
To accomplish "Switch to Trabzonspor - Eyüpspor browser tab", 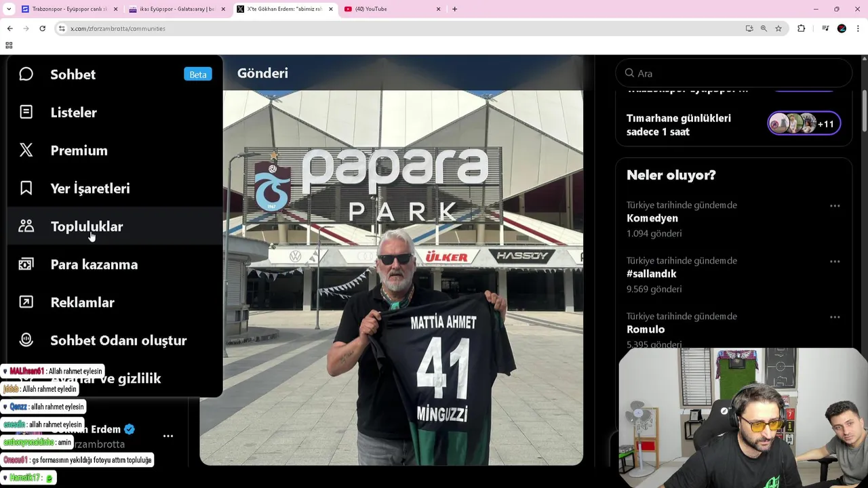I will pos(69,9).
